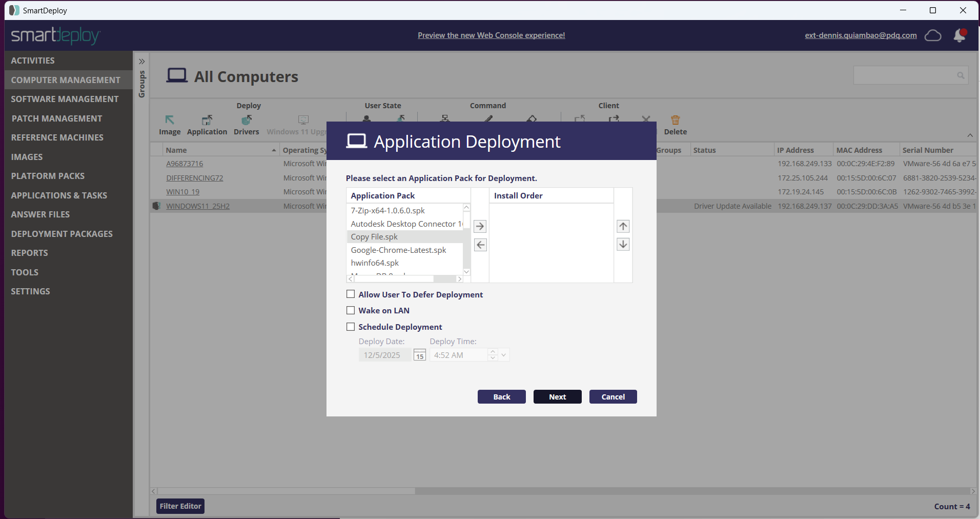Open the Deploy Time dropdown arrow

tap(504, 355)
